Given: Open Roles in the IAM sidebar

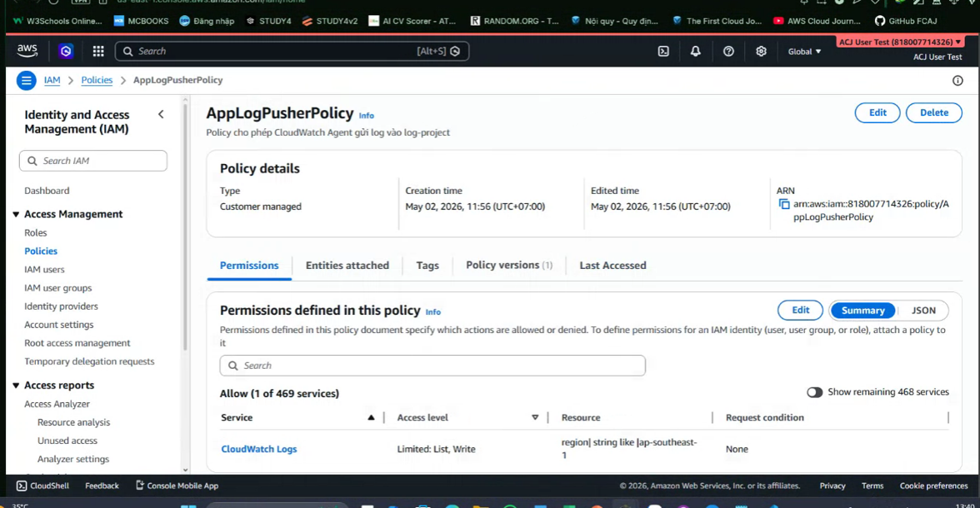Looking at the screenshot, I should point(36,232).
